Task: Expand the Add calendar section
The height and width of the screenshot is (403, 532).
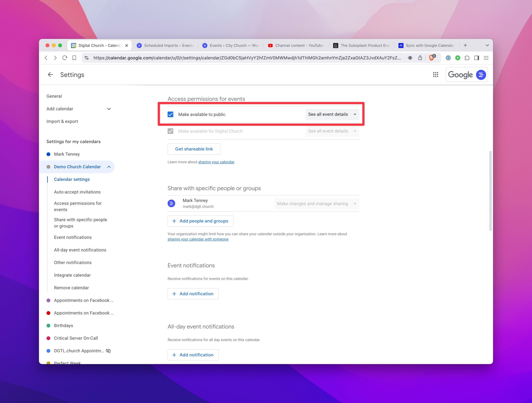Action: (109, 109)
